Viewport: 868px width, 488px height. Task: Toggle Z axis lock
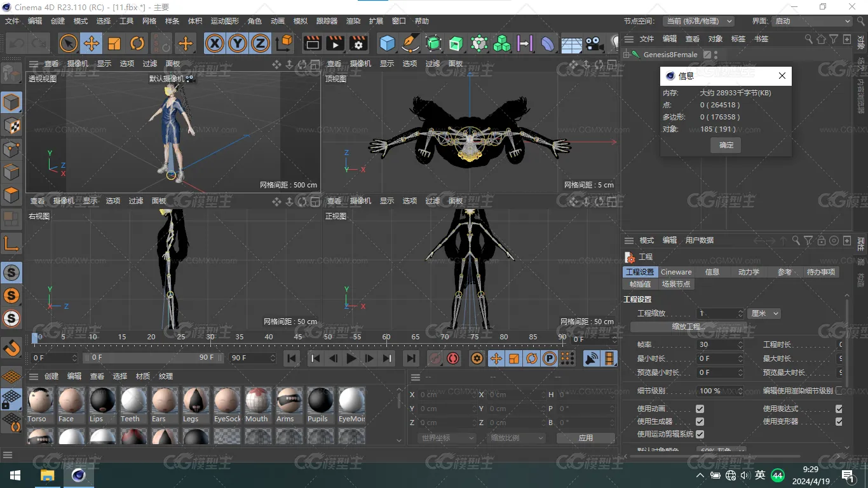click(x=261, y=43)
